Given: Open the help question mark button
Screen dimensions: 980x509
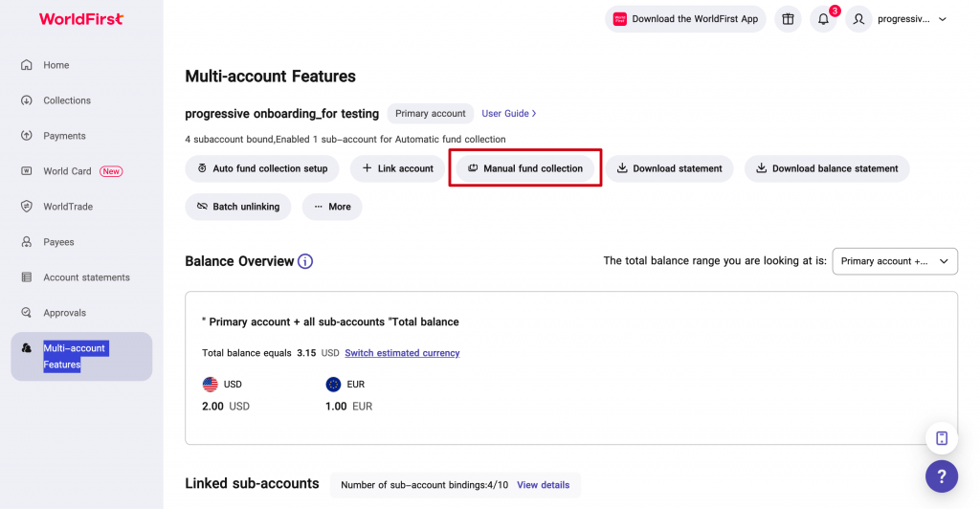Looking at the screenshot, I should (x=941, y=476).
